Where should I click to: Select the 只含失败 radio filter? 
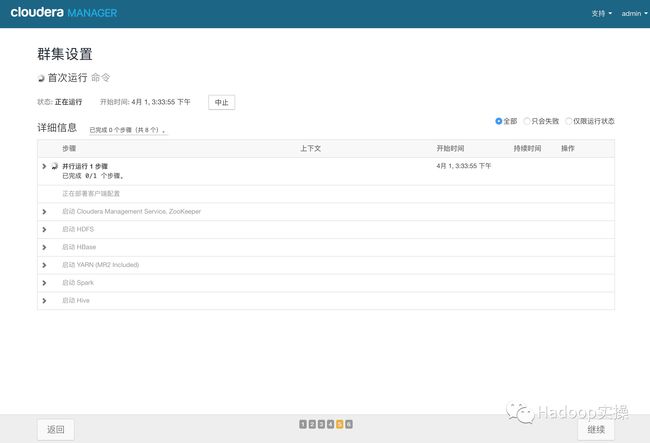pyautogui.click(x=527, y=121)
